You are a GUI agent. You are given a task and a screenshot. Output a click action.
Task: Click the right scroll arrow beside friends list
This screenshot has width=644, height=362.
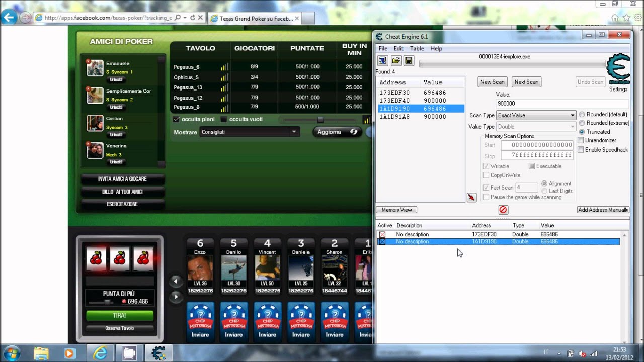point(176,297)
